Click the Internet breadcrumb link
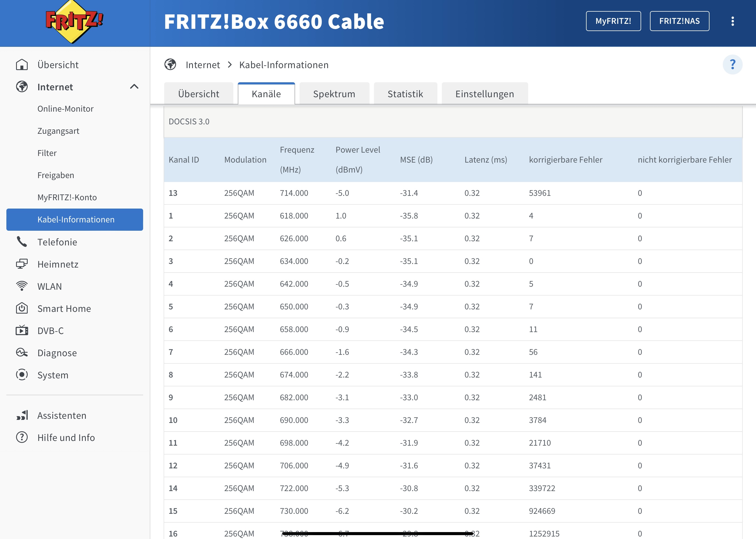The image size is (756, 539). click(203, 65)
